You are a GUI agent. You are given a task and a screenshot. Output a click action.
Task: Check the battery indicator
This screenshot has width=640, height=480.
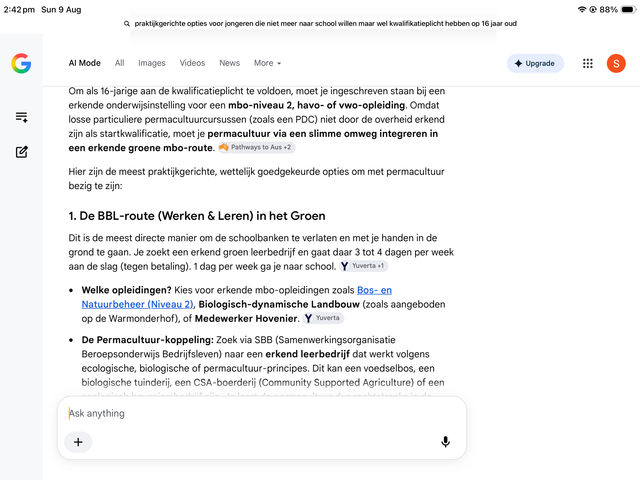[x=628, y=9]
